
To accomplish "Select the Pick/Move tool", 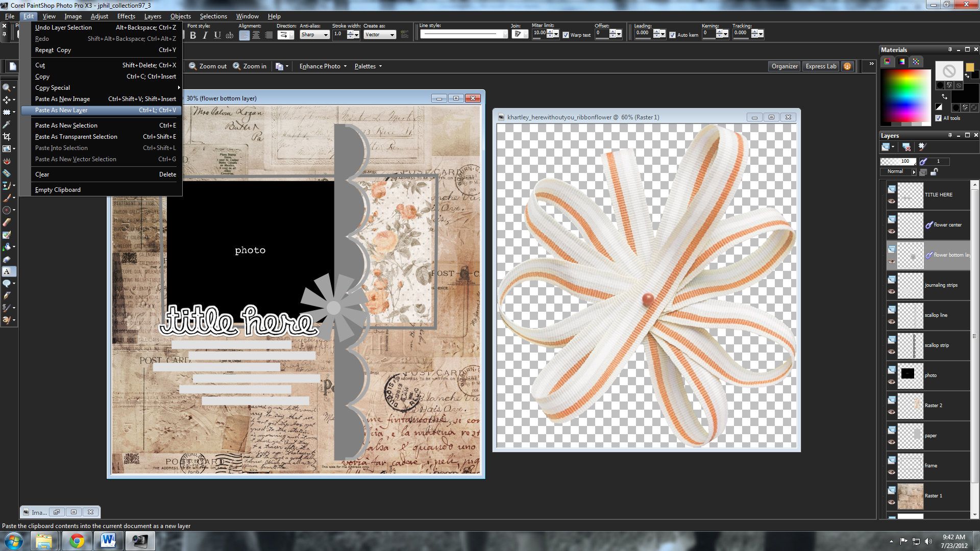I will [x=7, y=99].
